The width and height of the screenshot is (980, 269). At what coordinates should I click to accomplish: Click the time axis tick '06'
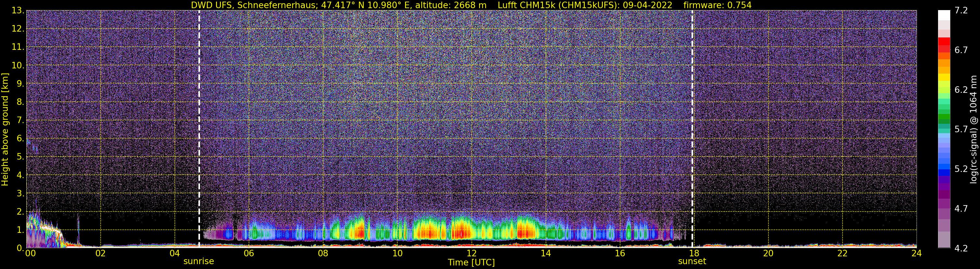coord(249,253)
